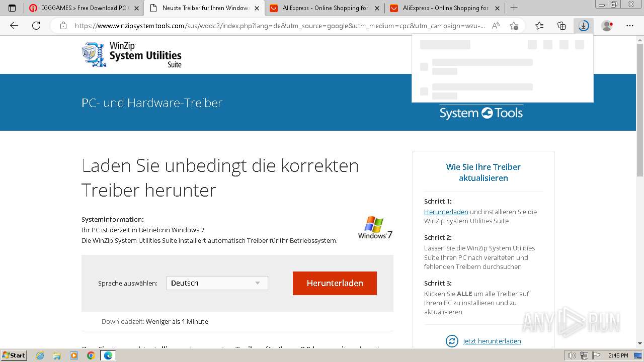Screen dimensions: 644x362
Task: Click the Jetzt herunterladen link
Action: 492,341
